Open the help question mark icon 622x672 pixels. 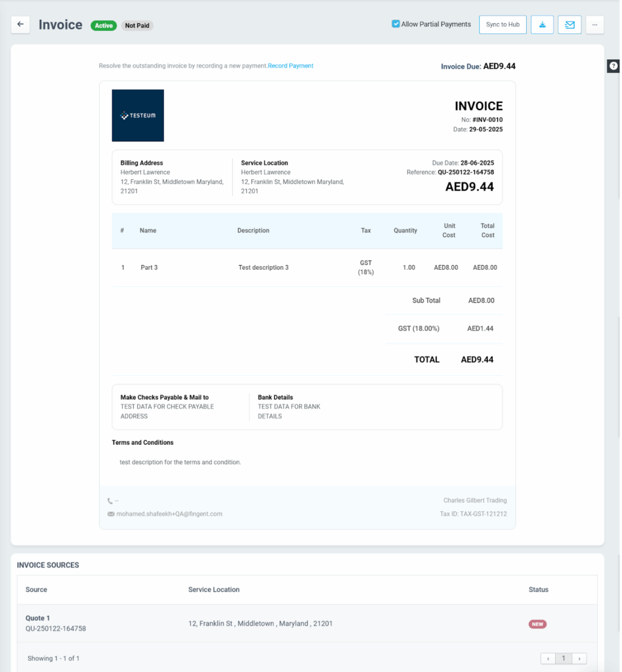click(x=613, y=66)
